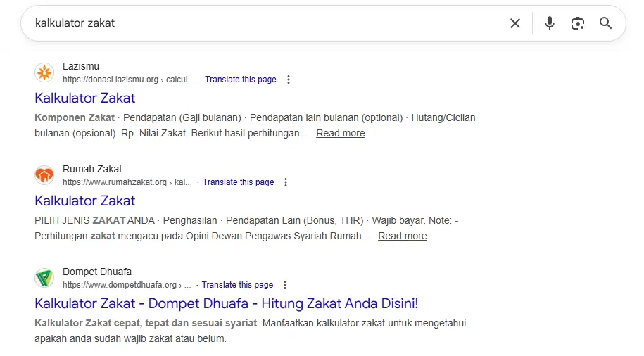The width and height of the screenshot is (644, 356).
Task: Translate this page for Dompet Dhuafa result
Action: [x=237, y=285]
